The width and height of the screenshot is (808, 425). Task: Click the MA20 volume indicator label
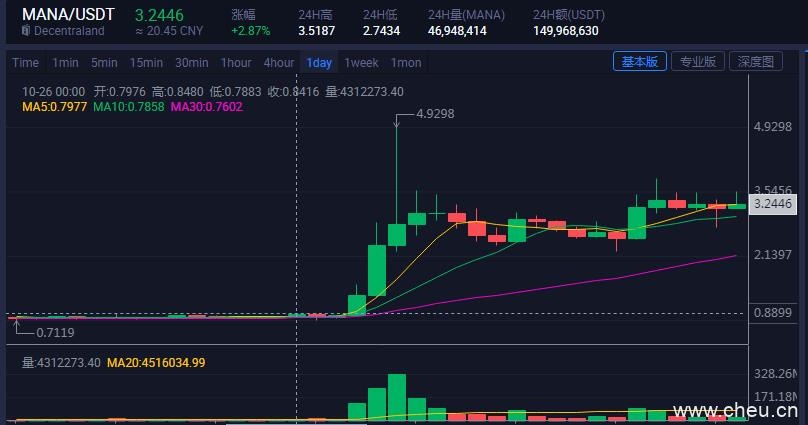pos(156,362)
